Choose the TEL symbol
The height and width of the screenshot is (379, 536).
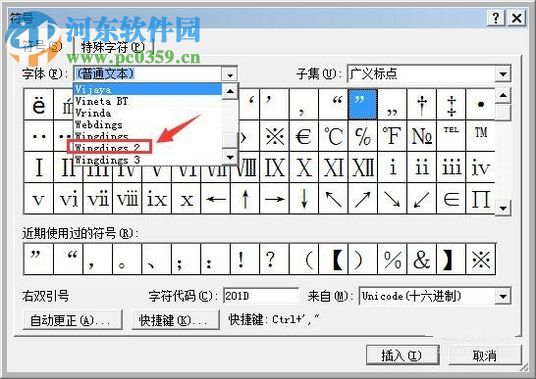451,136
